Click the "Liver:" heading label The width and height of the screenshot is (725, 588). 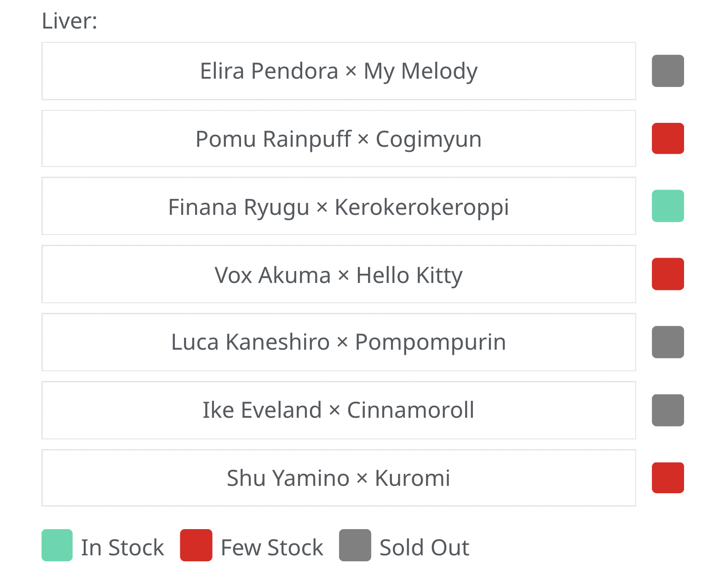[x=69, y=21]
